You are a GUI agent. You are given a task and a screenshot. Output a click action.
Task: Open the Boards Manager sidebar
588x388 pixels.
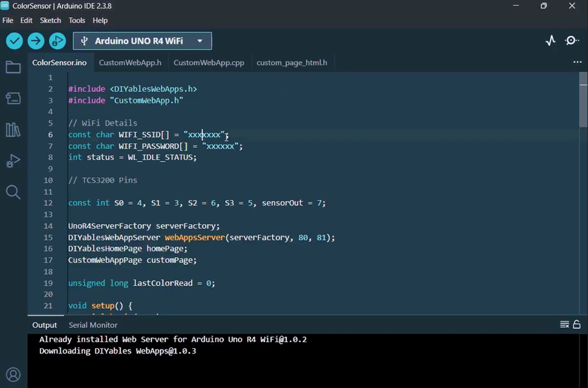pyautogui.click(x=13, y=98)
